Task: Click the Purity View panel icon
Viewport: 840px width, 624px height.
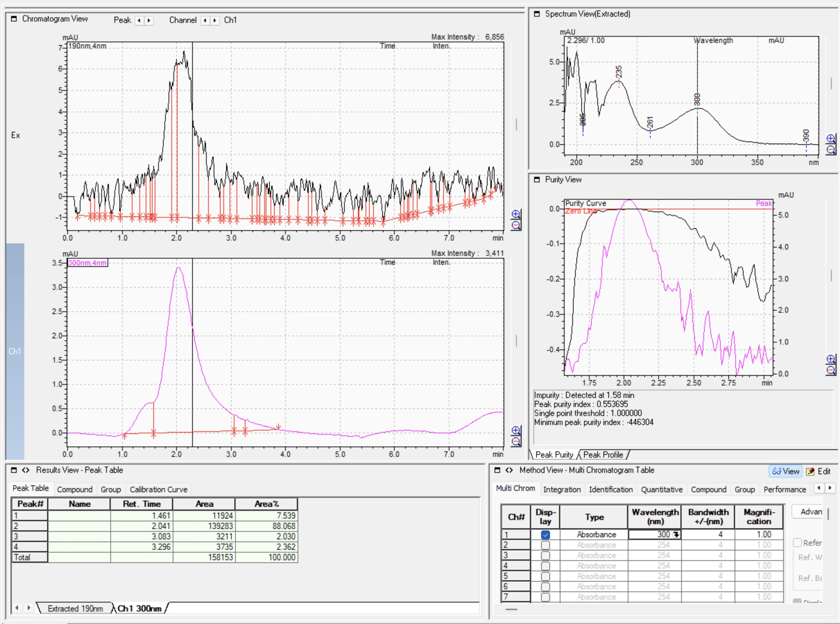Action: [537, 180]
